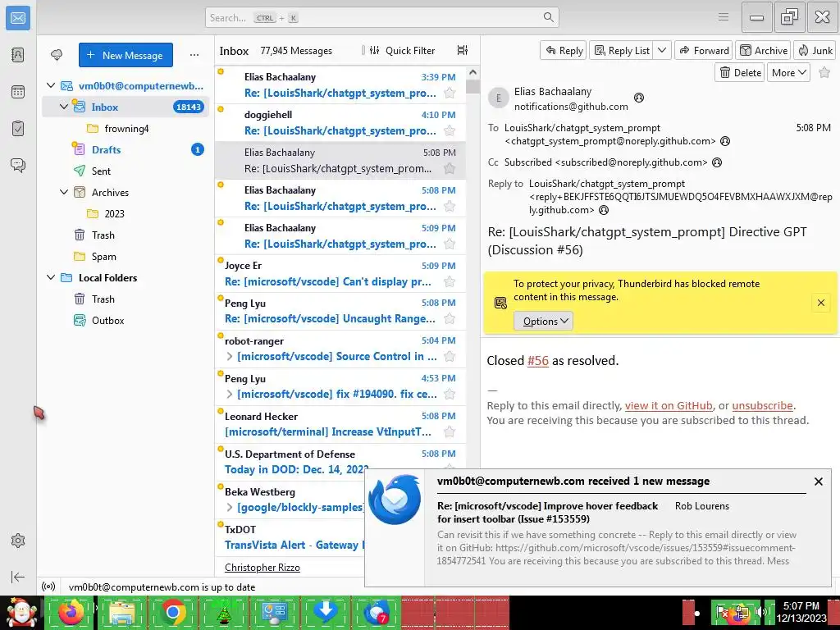Star the robot-ranger message
Screen dimensions: 840x630
pyautogui.click(x=450, y=357)
